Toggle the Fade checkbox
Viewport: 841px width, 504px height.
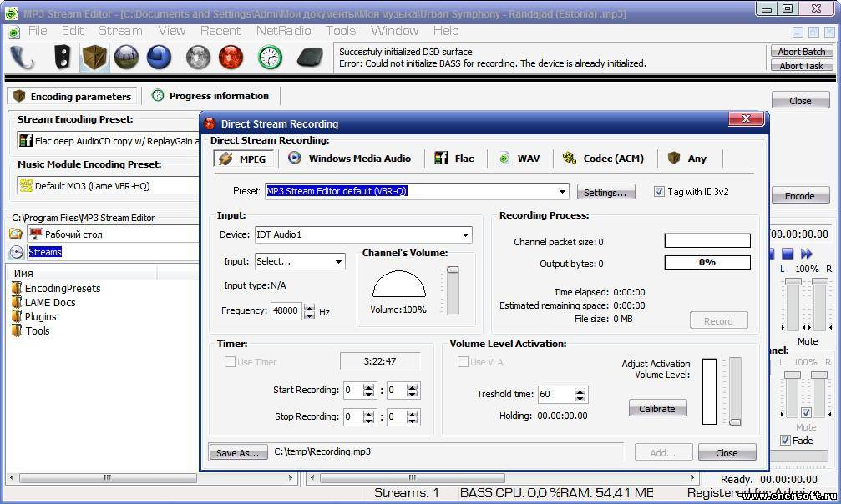click(x=785, y=441)
